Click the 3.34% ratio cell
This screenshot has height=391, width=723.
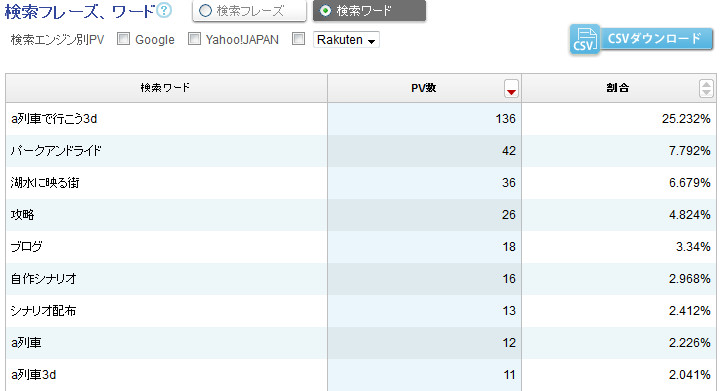click(x=619, y=247)
